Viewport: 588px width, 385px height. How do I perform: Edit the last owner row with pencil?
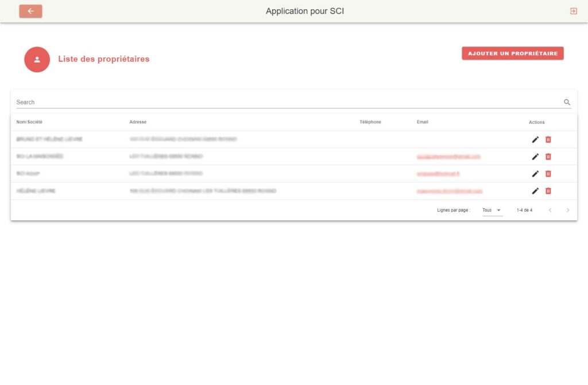click(535, 191)
